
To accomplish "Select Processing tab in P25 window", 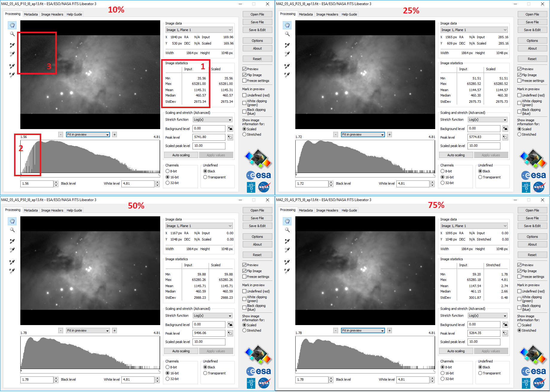I will point(288,14).
